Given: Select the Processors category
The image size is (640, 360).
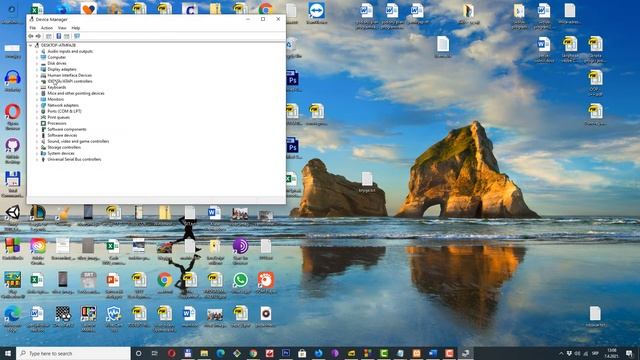Looking at the screenshot, I should (x=57, y=123).
